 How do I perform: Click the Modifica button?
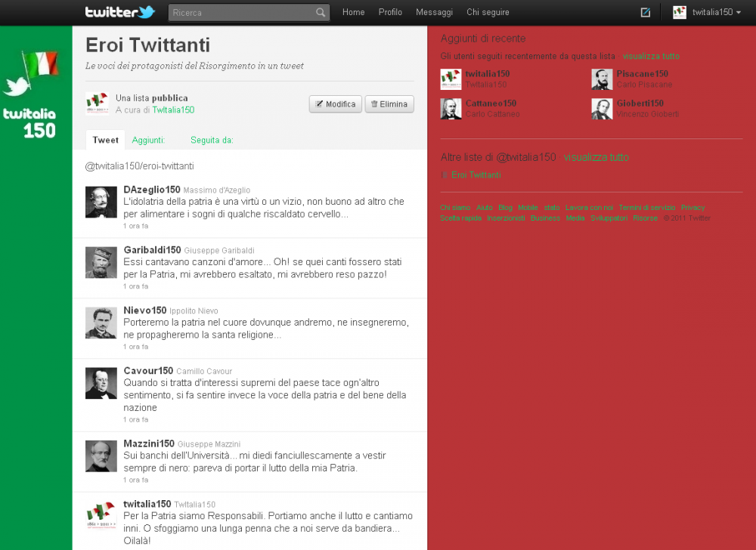click(336, 104)
